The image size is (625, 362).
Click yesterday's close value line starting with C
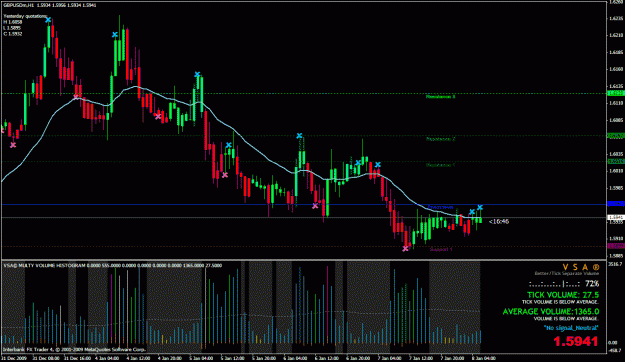point(13,34)
